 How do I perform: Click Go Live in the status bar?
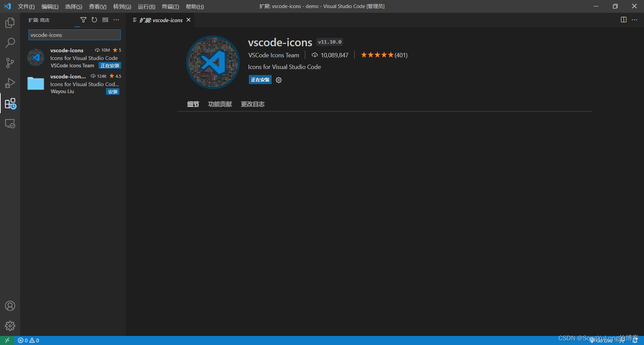tap(602, 340)
